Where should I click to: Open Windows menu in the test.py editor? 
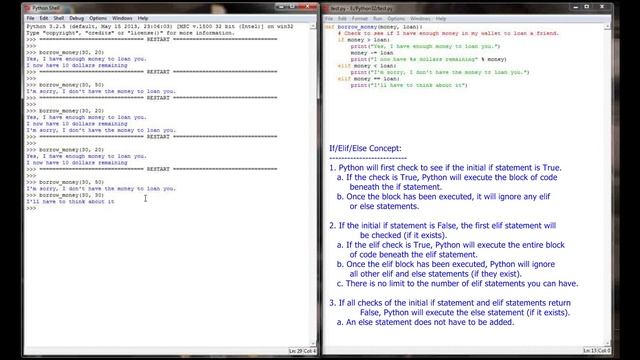pos(420,19)
